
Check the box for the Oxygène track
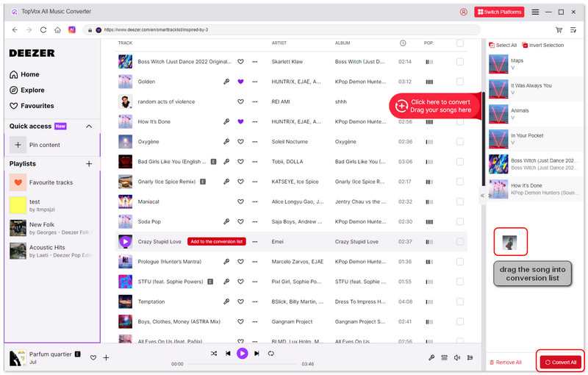[x=459, y=141]
